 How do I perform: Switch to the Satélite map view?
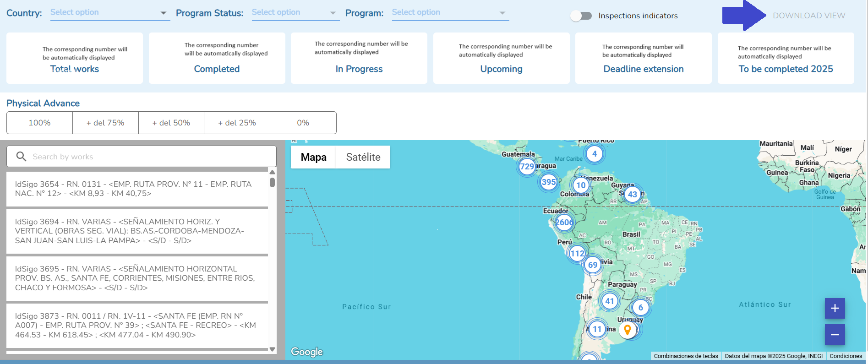click(x=363, y=157)
